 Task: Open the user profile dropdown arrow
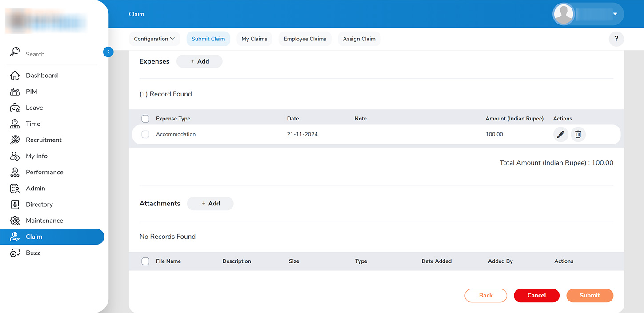coord(615,14)
